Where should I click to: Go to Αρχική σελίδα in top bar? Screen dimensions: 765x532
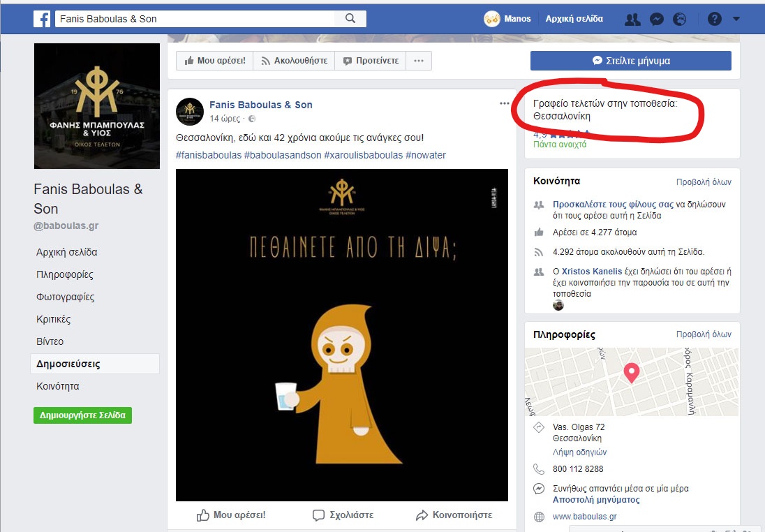click(x=574, y=19)
